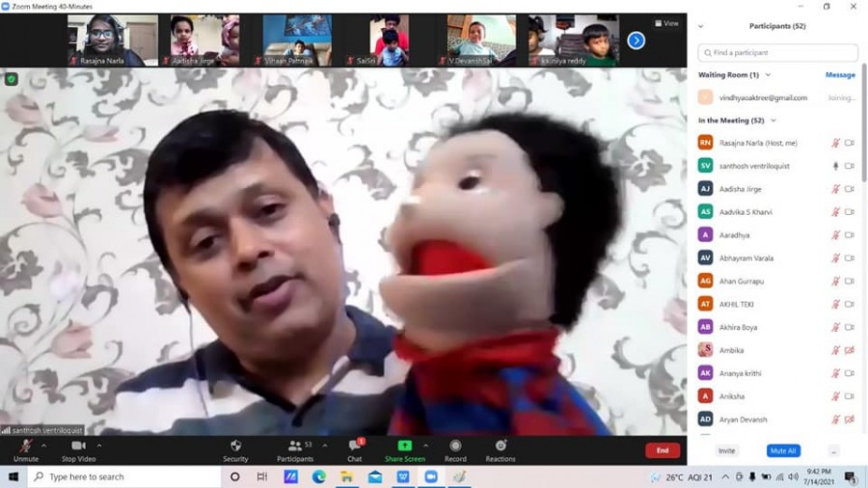Expand audio options arrow next to Unmute

pos(43,446)
